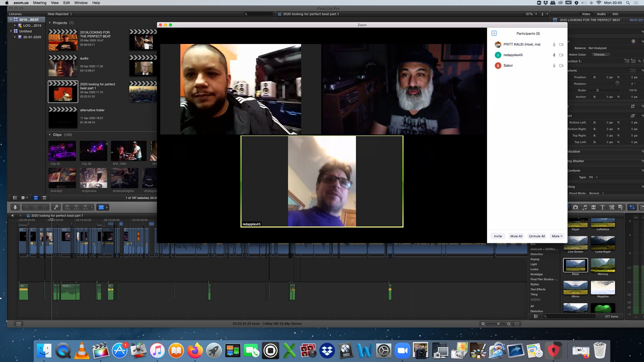Viewport: 644px width, 362px height.
Task: Open the Music and Sound browser icon
Action: pos(585,207)
